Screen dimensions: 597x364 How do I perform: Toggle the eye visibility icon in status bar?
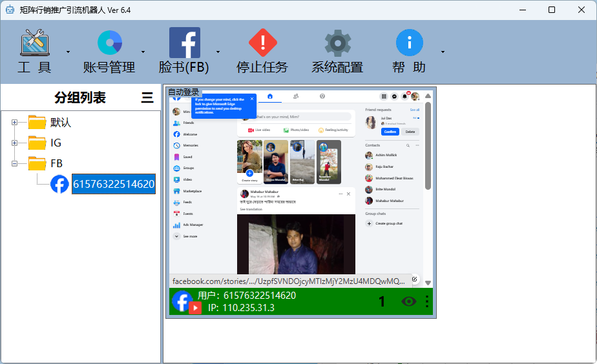point(408,301)
